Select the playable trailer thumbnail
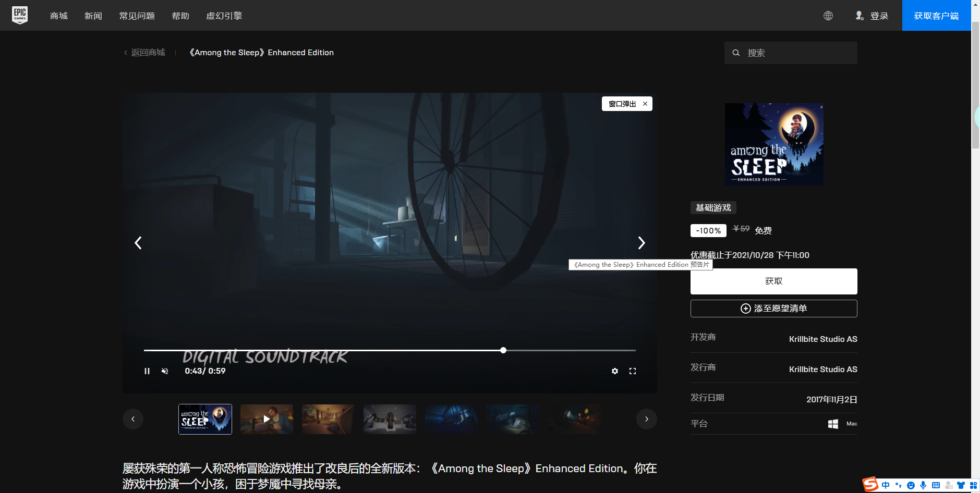Viewport: 980px width, 493px height. (266, 418)
